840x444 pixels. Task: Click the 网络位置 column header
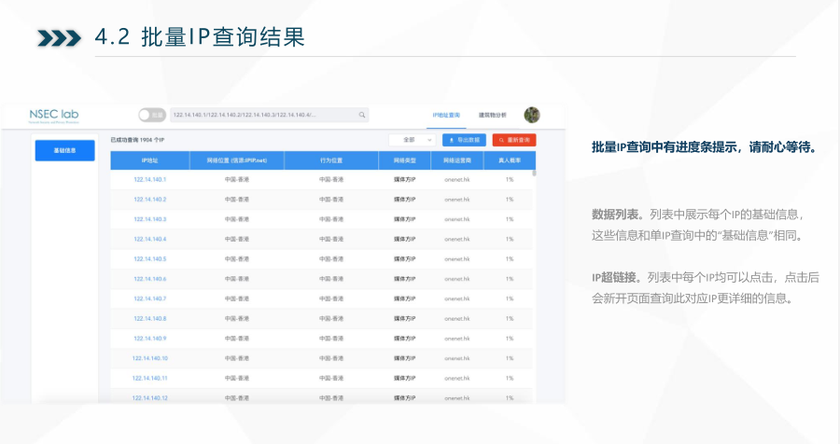point(237,160)
